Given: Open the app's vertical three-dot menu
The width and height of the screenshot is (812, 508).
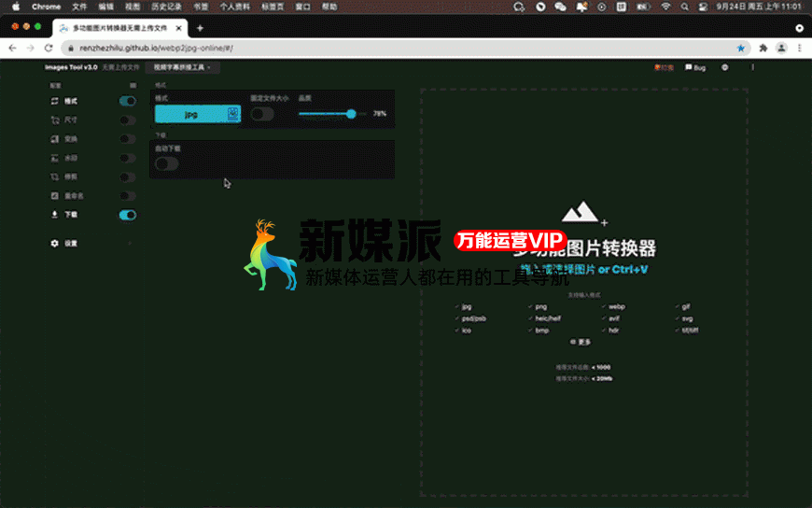Looking at the screenshot, I should pyautogui.click(x=752, y=67).
